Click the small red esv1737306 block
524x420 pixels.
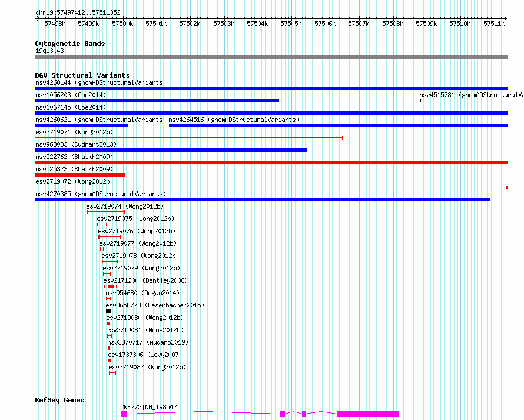(x=110, y=361)
